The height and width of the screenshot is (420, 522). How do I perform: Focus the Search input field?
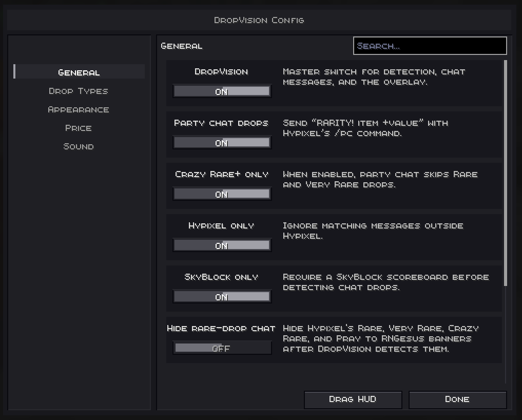click(x=430, y=46)
